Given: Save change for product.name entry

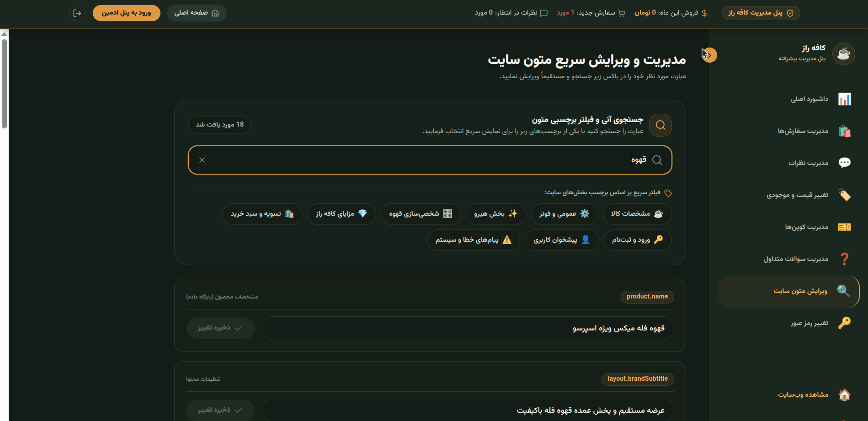Looking at the screenshot, I should tap(220, 328).
